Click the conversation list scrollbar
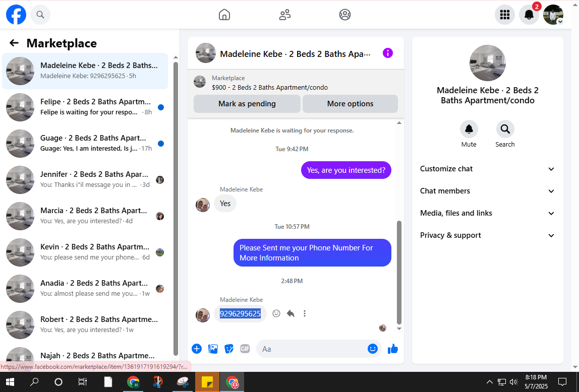The height and width of the screenshot is (392, 579). point(176,209)
